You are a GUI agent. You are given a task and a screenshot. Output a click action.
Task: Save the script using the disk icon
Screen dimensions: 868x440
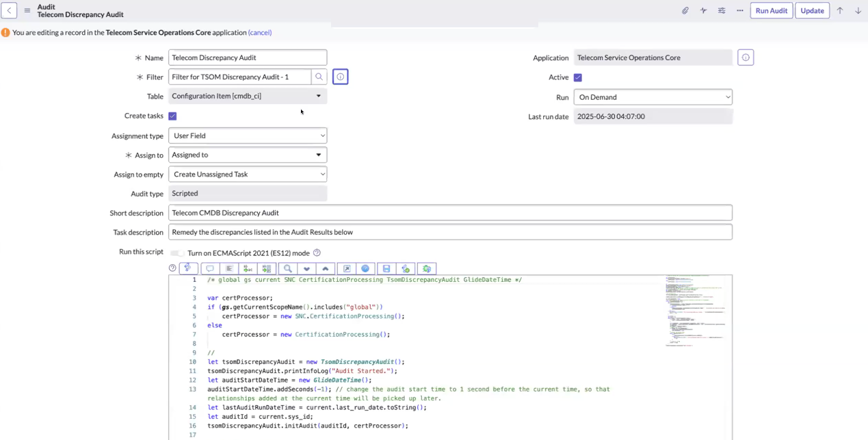tap(386, 268)
